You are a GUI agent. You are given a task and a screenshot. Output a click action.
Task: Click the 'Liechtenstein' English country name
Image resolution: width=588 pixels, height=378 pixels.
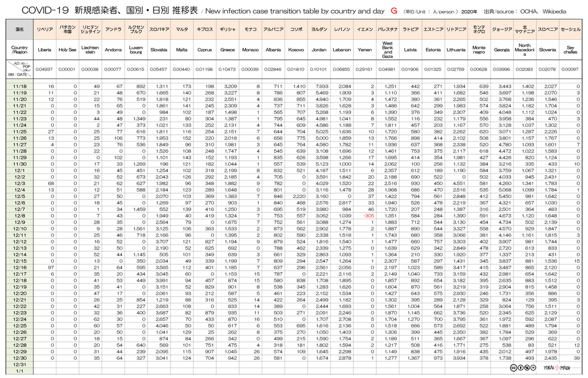pos(90,50)
